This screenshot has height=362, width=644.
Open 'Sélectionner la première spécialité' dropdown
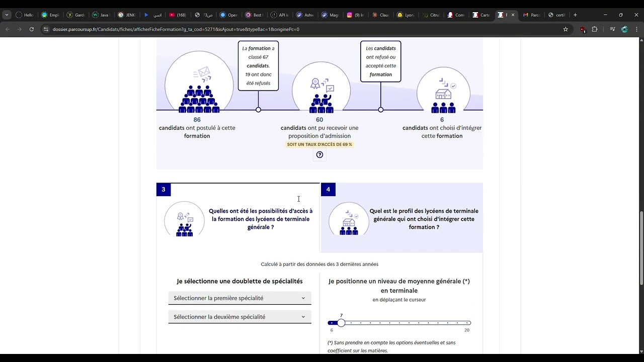[x=240, y=298]
